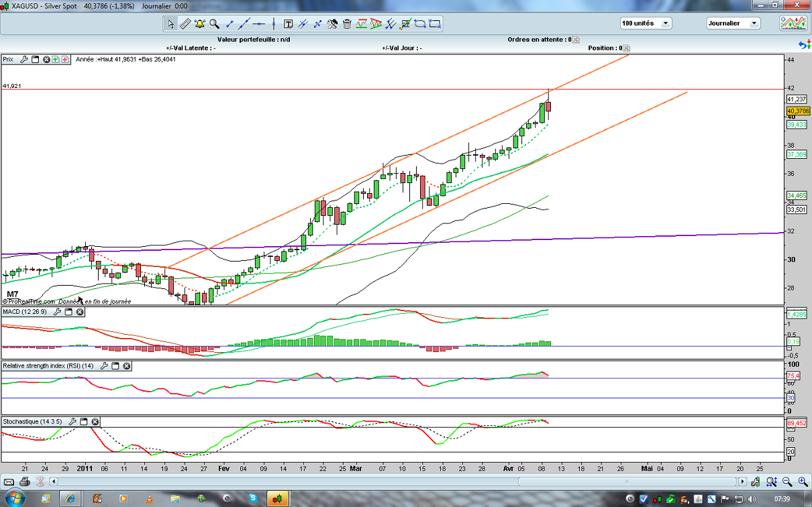Close the RSI indicator panel

pyautogui.click(x=126, y=366)
